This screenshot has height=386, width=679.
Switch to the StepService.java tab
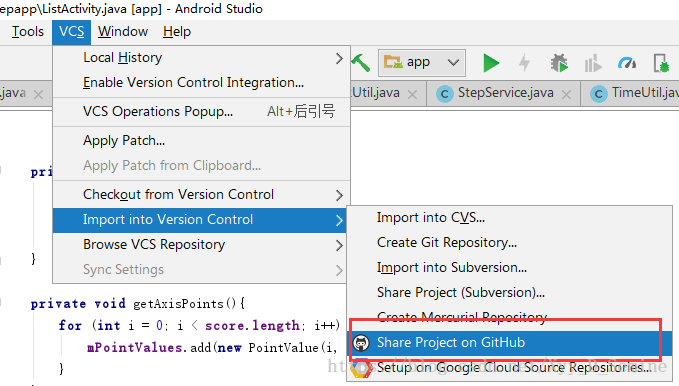(505, 93)
